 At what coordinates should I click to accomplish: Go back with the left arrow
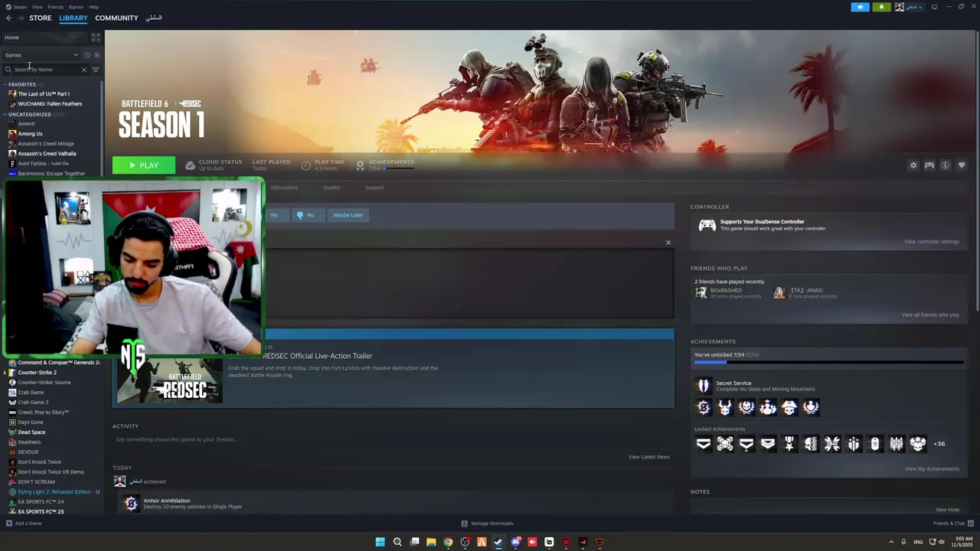(9, 18)
